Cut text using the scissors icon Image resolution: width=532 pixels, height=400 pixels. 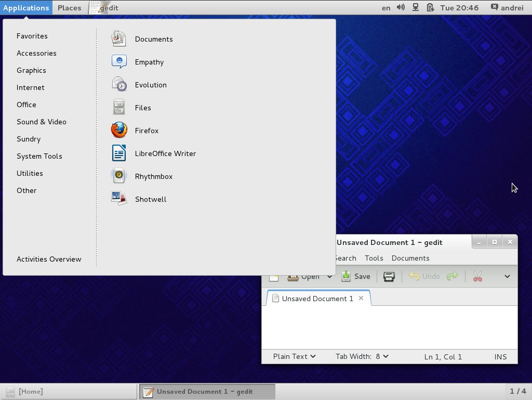tap(476, 276)
